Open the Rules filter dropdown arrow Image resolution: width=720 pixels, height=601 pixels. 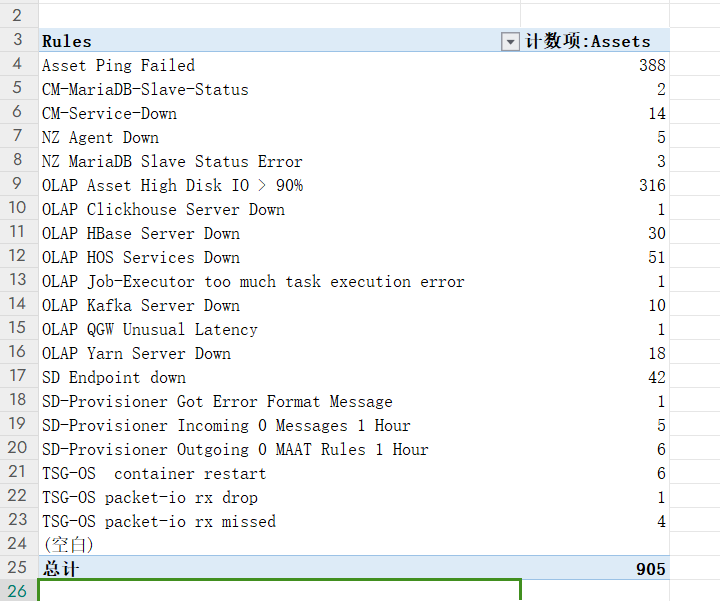(x=510, y=41)
